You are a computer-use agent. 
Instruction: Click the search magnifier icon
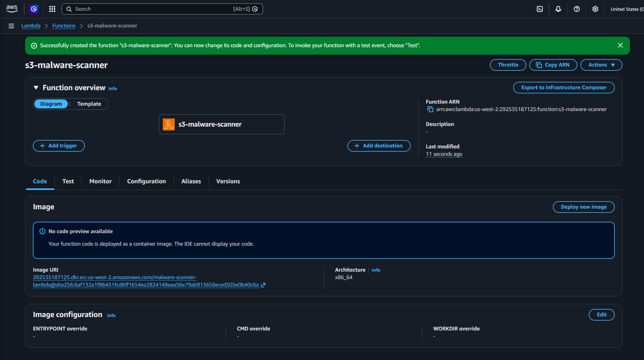[x=69, y=9]
